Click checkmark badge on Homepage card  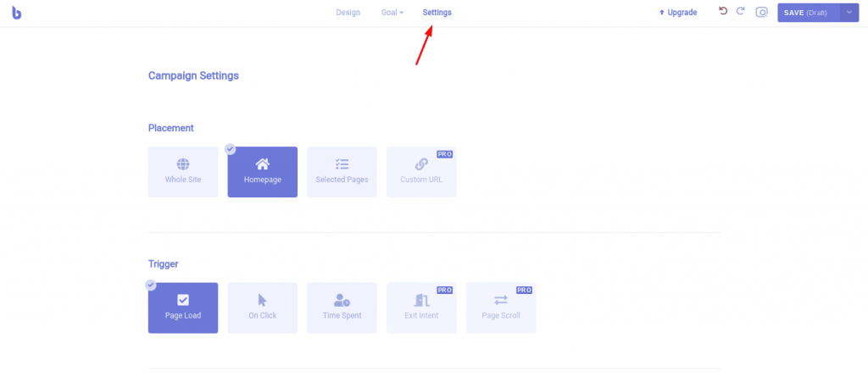click(x=231, y=149)
